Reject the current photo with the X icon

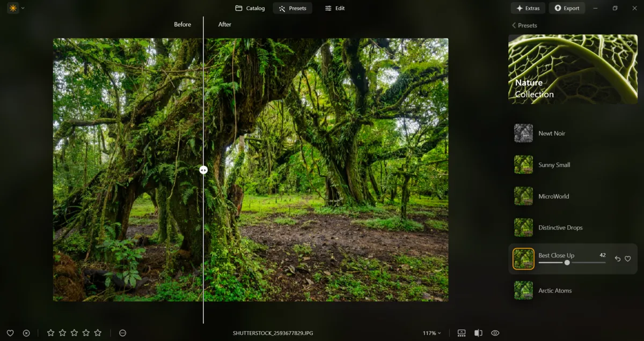26,332
